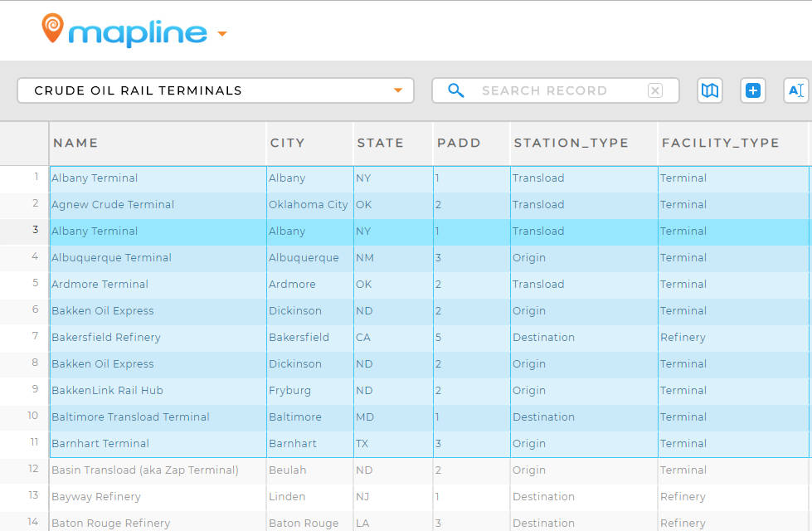Click the 'Oklahoma City' cell
This screenshot has width=812, height=531.
pos(309,205)
